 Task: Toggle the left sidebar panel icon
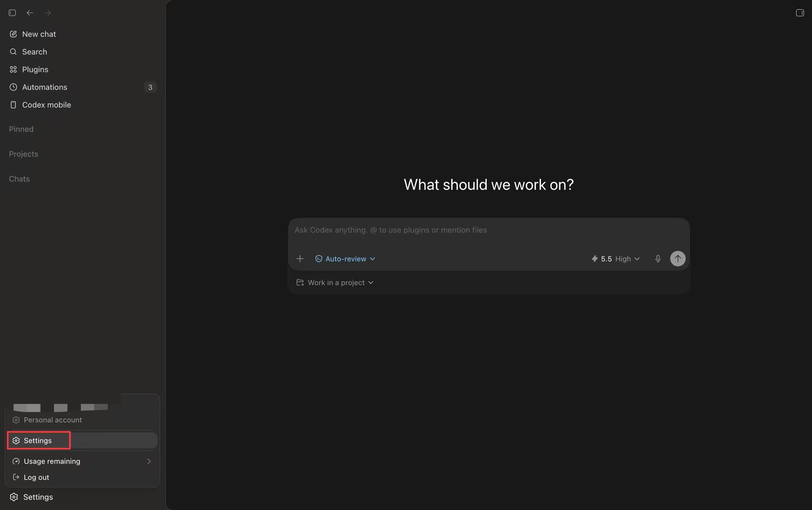click(12, 13)
